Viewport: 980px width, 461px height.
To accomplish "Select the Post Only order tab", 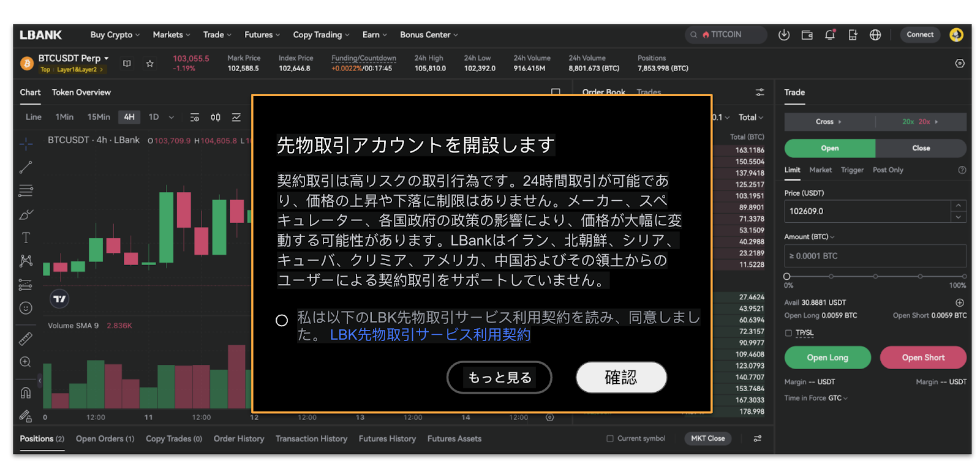I will (x=888, y=170).
